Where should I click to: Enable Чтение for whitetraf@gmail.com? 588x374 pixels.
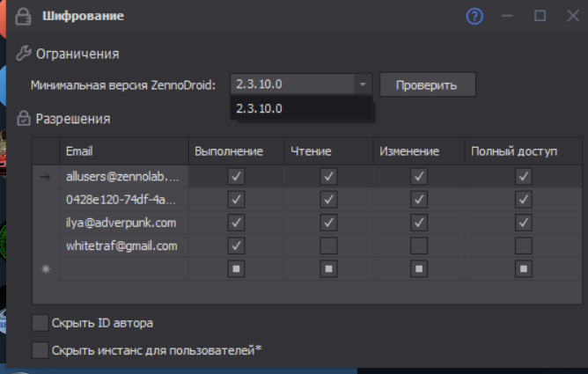tap(329, 245)
